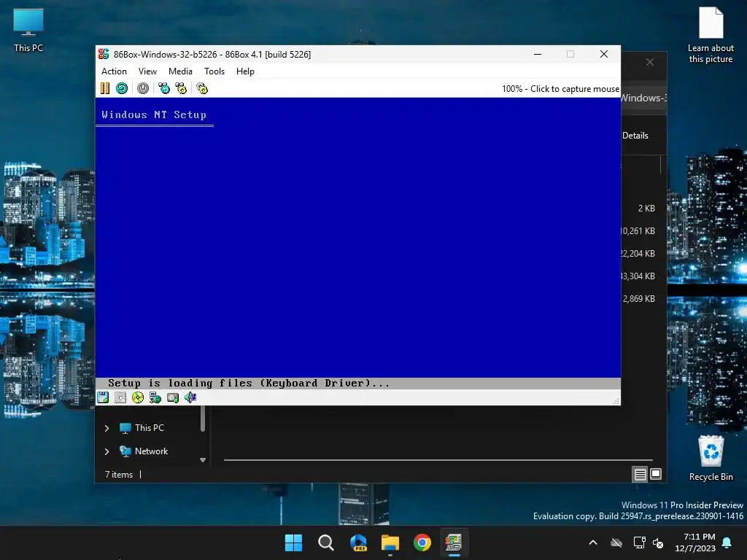The height and width of the screenshot is (560, 747).
Task: Click the 86Box taskbar icon
Action: pos(454,542)
